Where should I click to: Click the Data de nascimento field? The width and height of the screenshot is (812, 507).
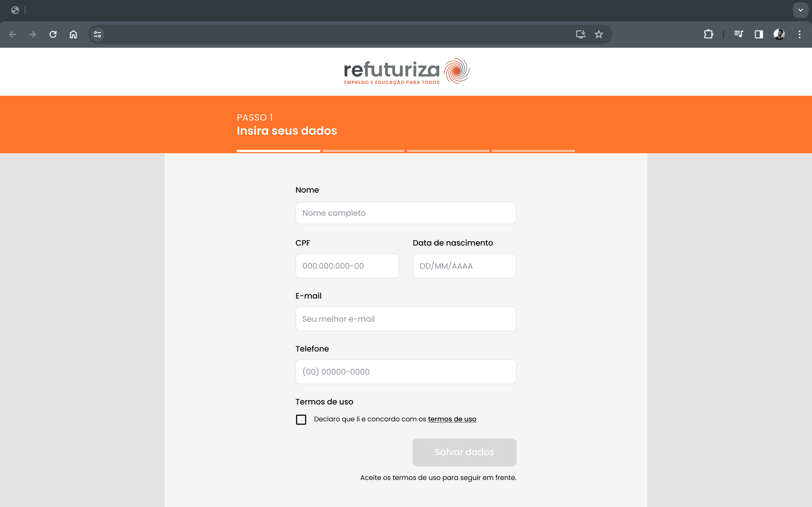(x=464, y=266)
